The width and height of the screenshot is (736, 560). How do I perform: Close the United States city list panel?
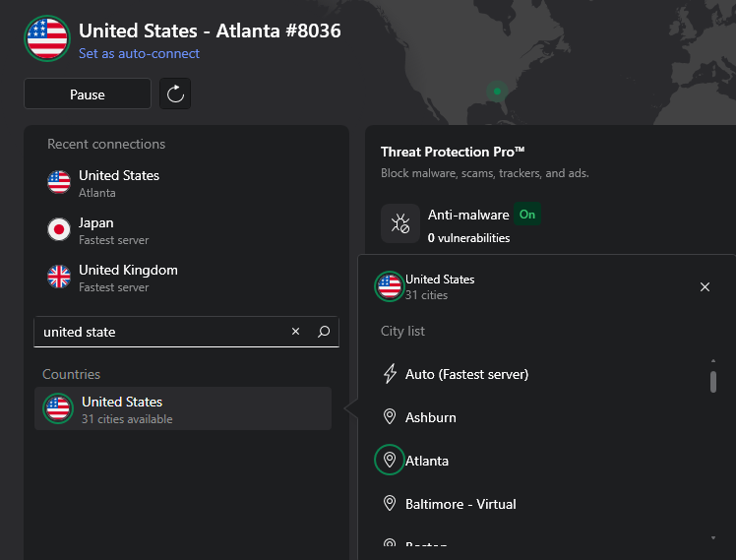click(x=705, y=286)
